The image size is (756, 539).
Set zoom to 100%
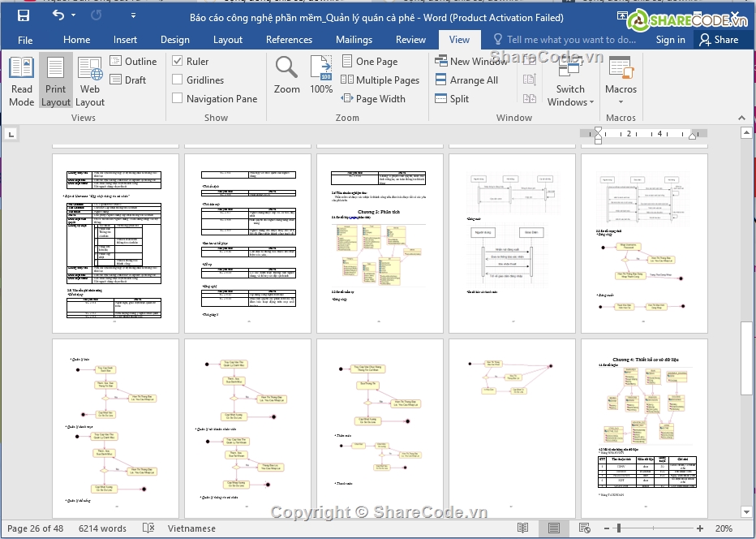coord(321,75)
